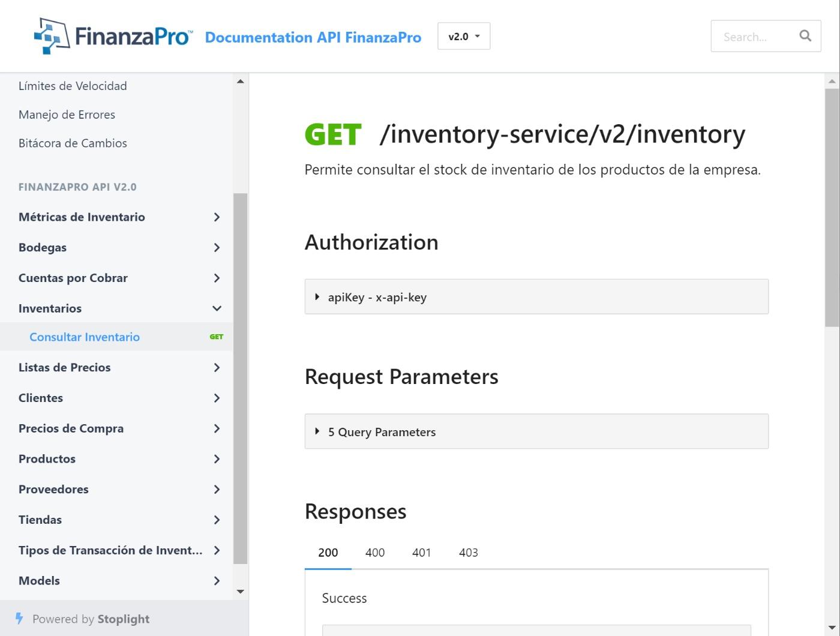
Task: Click the search magnifier icon
Action: pyautogui.click(x=805, y=36)
